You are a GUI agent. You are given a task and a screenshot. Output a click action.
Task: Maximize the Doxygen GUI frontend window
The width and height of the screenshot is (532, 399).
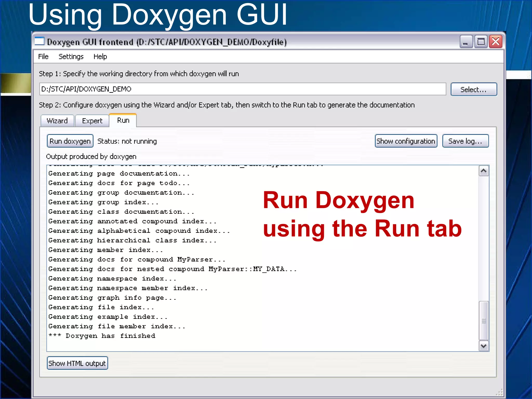click(x=481, y=42)
